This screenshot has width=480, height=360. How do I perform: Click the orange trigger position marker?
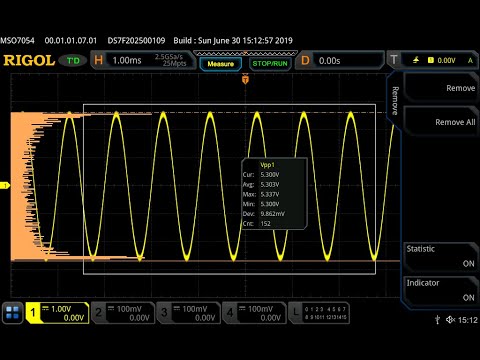pos(245,80)
